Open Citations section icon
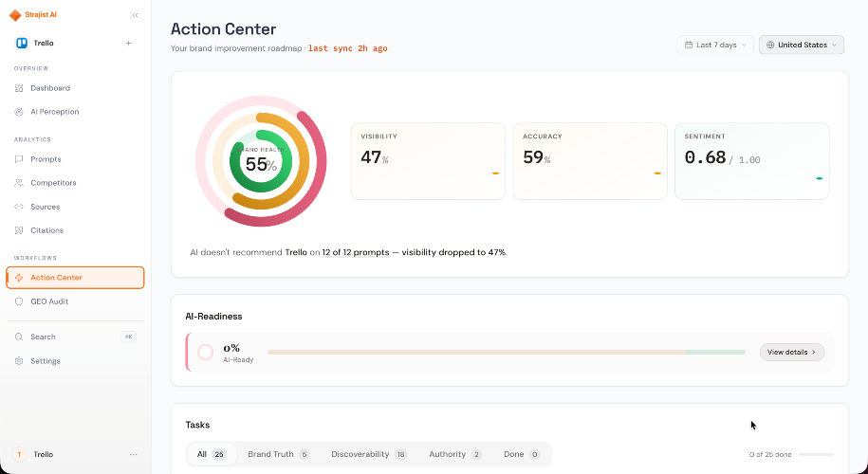Image resolution: width=868 pixels, height=474 pixels. (19, 230)
